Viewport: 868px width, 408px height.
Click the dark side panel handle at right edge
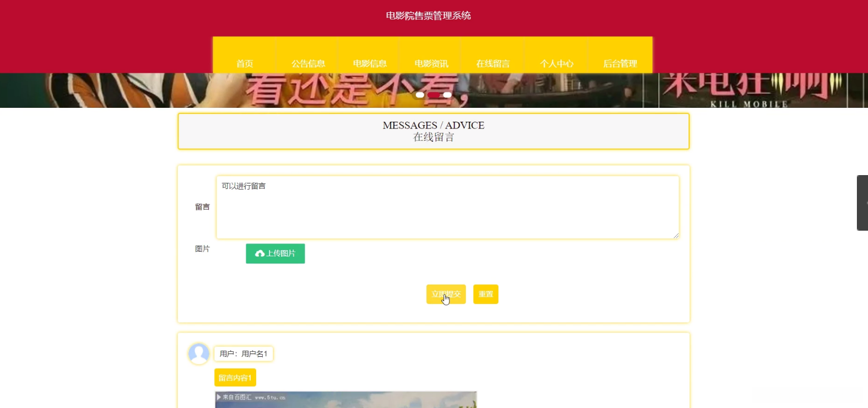click(x=862, y=203)
